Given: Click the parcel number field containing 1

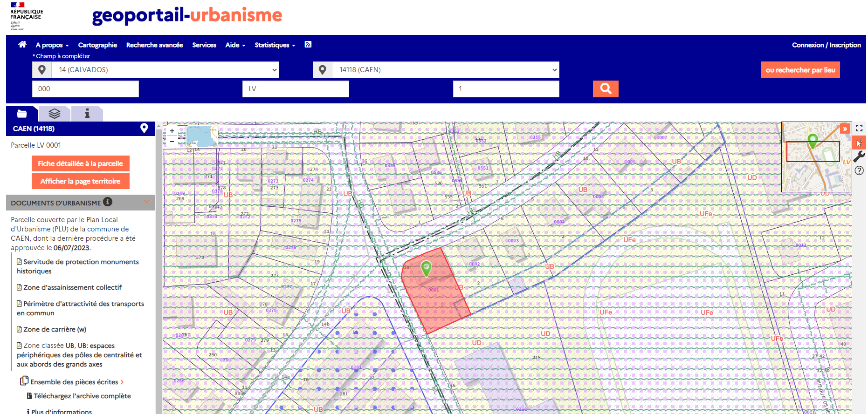Looking at the screenshot, I should 506,89.
